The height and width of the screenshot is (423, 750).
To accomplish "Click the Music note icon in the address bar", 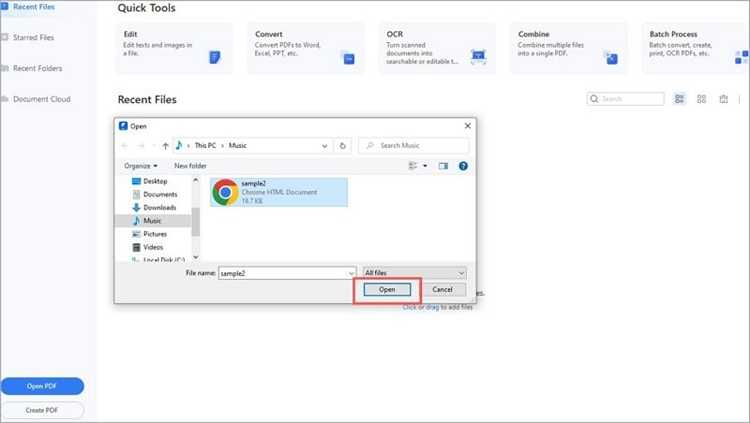I will 179,145.
